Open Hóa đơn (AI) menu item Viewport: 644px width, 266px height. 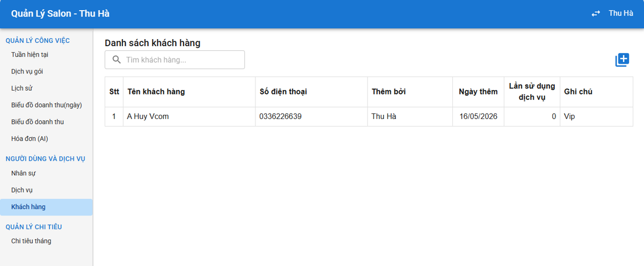click(46, 138)
